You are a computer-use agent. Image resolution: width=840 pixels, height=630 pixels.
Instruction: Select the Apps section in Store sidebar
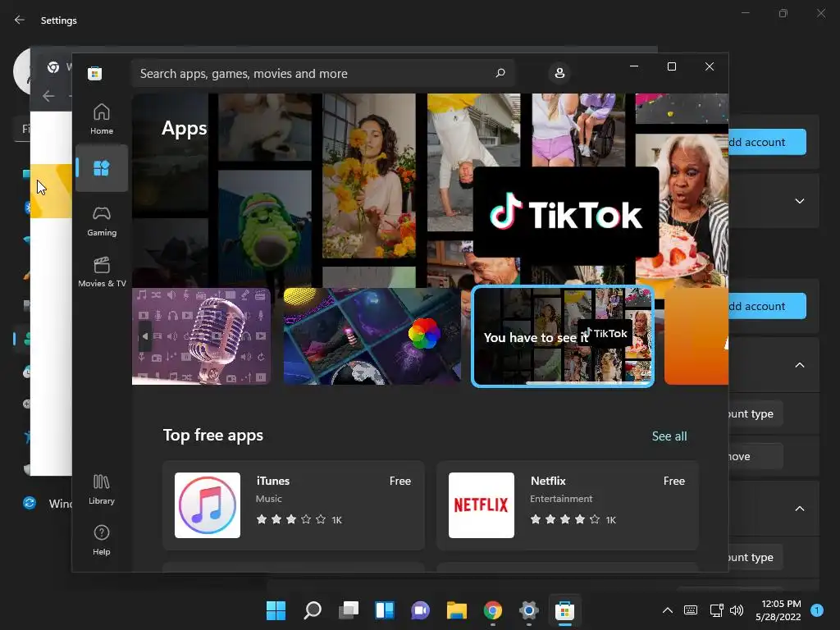[101, 168]
